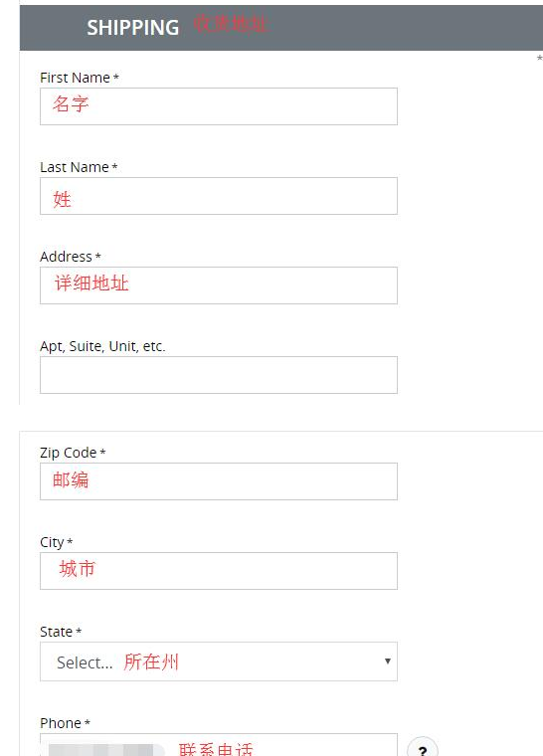This screenshot has height=756, width=543.
Task: Select the Apt, Suite, Unit field
Action: pos(219,375)
